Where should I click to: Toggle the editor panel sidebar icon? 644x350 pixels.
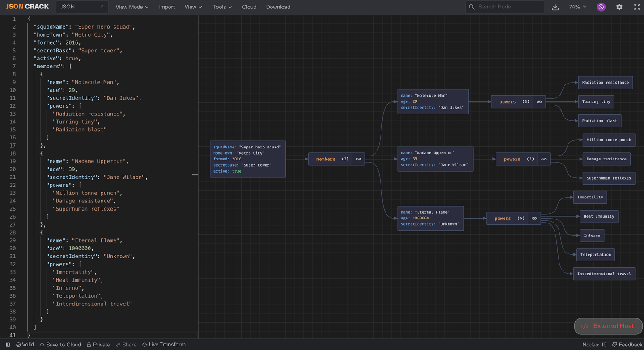click(8, 345)
